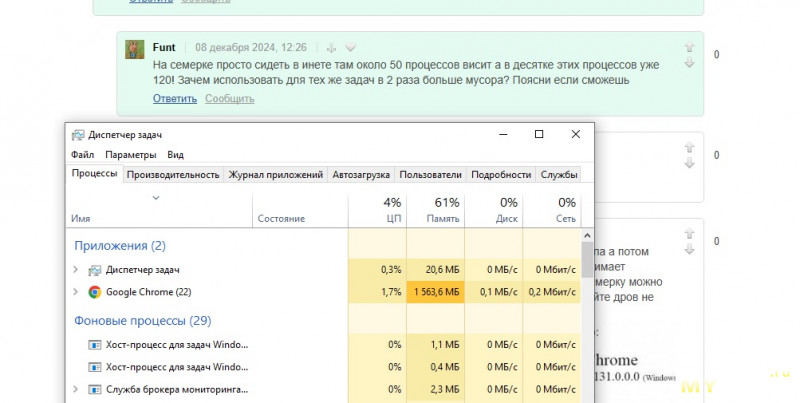Sort by the ЦП 4% column header
The height and width of the screenshot is (403, 800).
378,210
